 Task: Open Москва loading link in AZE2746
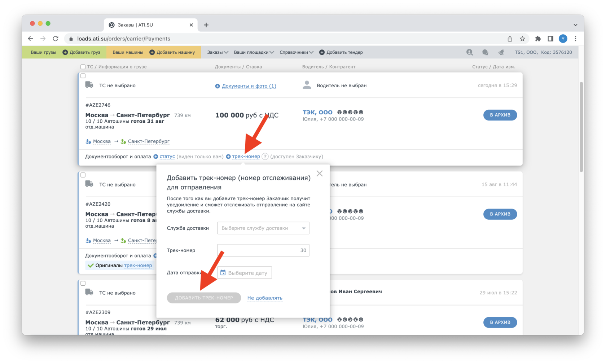(102, 141)
